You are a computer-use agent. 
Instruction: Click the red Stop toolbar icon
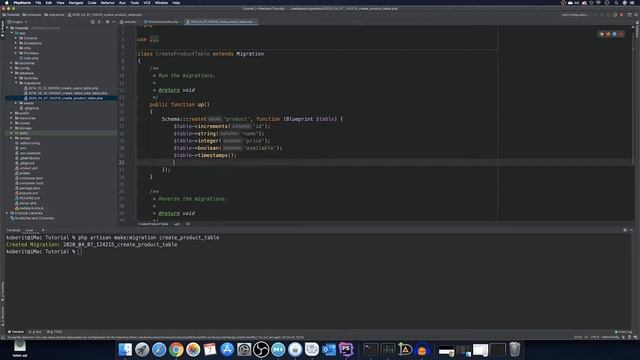622,15
